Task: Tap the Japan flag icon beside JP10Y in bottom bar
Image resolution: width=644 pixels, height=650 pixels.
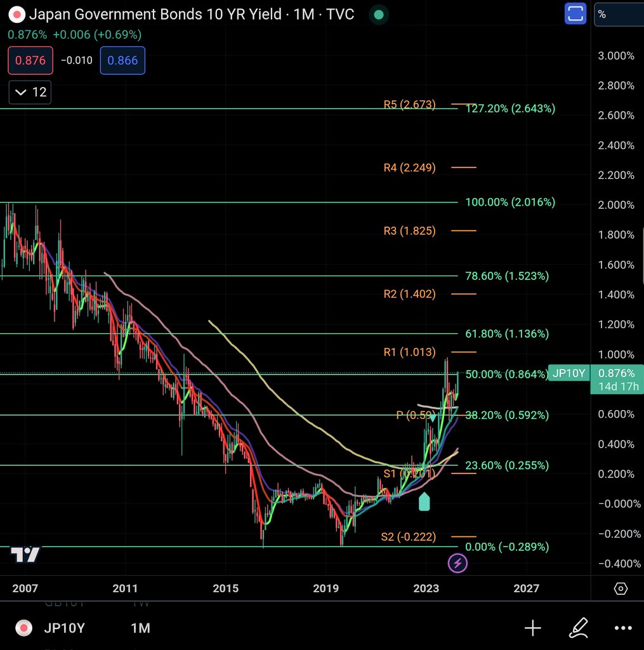Action: [x=23, y=628]
